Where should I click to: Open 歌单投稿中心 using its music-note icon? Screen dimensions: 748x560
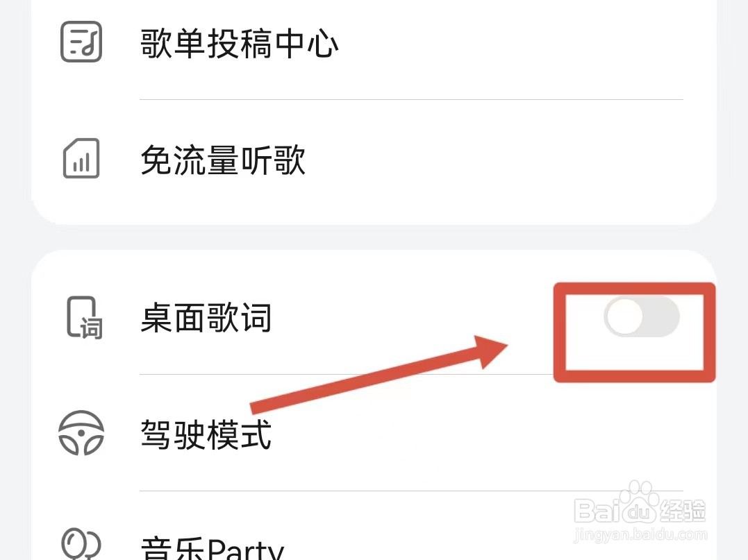80,43
